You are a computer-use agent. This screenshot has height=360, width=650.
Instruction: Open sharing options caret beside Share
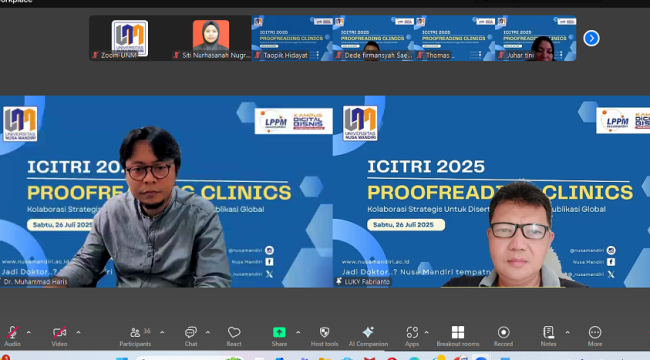298,332
